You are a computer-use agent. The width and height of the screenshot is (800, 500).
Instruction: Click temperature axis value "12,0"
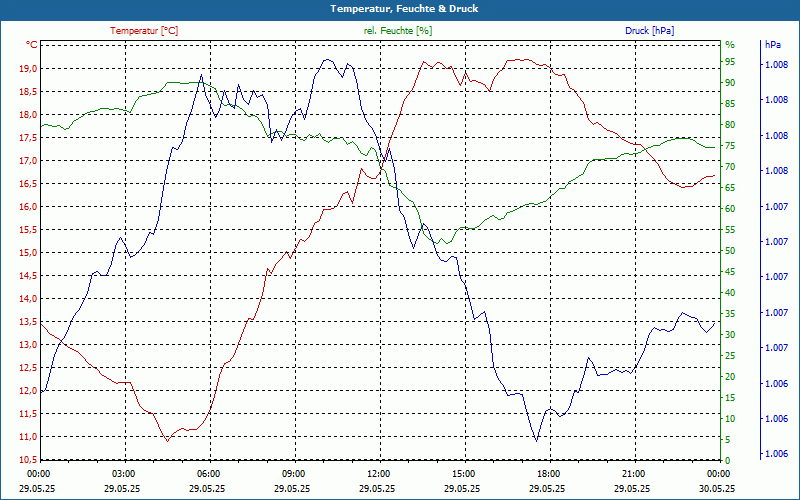[29, 390]
